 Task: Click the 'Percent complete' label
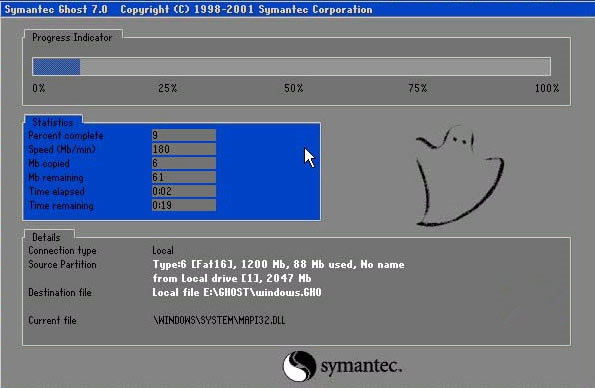pos(66,136)
